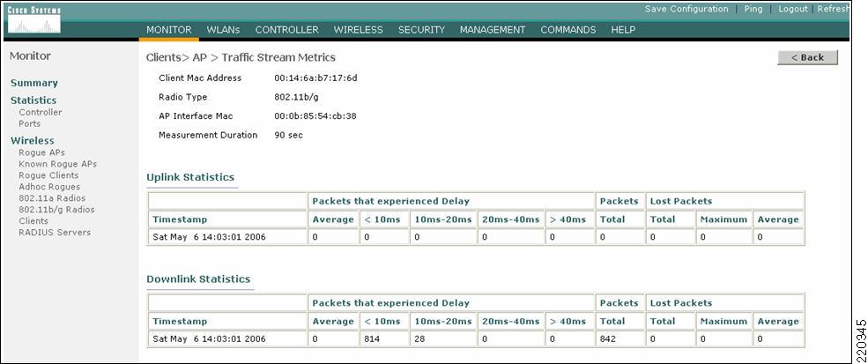The image size is (868, 364).
Task: Open Wireless section in sidebar
Action: tap(32, 141)
